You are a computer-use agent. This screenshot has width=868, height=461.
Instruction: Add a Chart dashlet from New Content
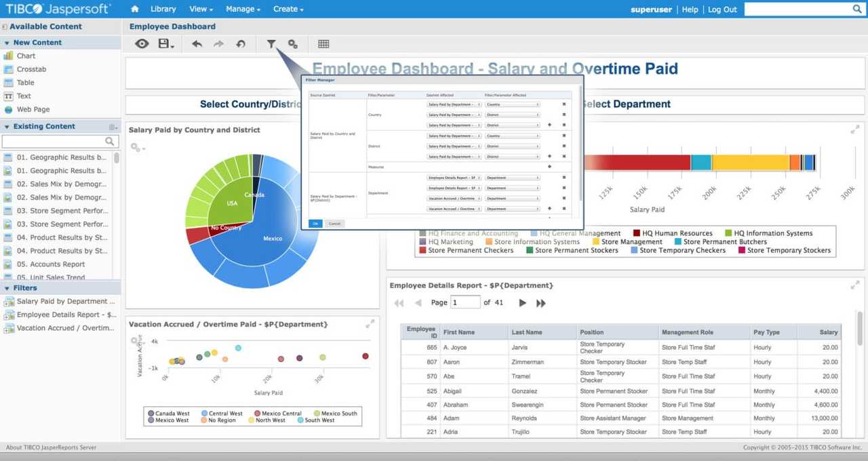tap(26, 56)
